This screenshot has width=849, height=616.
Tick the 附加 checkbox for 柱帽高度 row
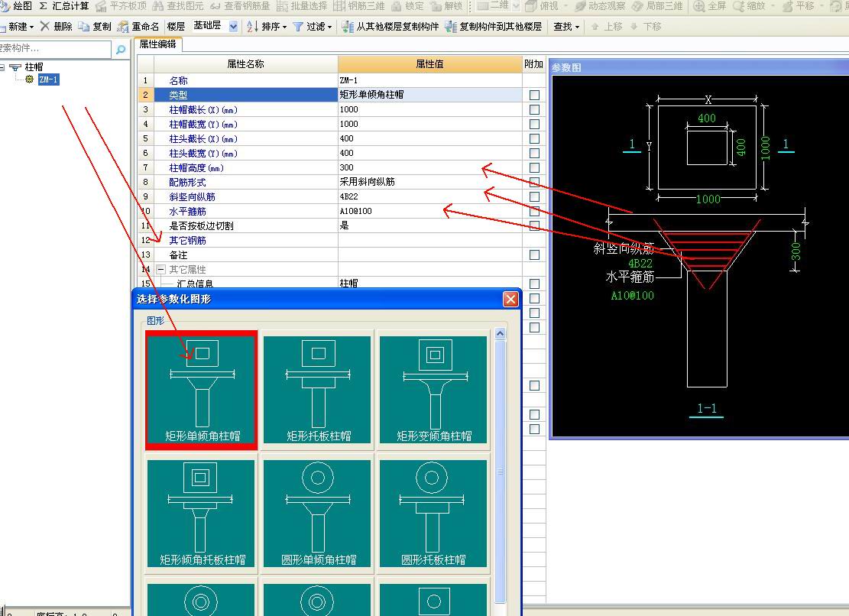click(x=534, y=168)
